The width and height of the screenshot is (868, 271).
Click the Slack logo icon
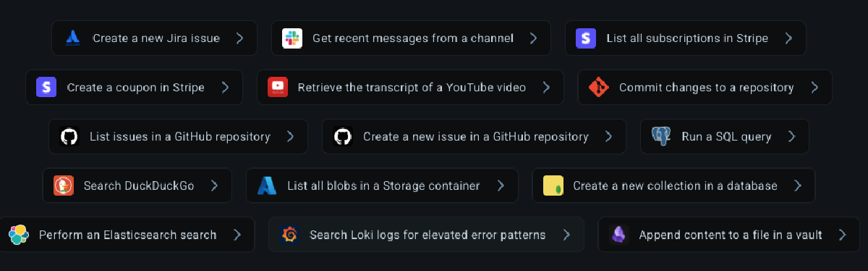(292, 38)
